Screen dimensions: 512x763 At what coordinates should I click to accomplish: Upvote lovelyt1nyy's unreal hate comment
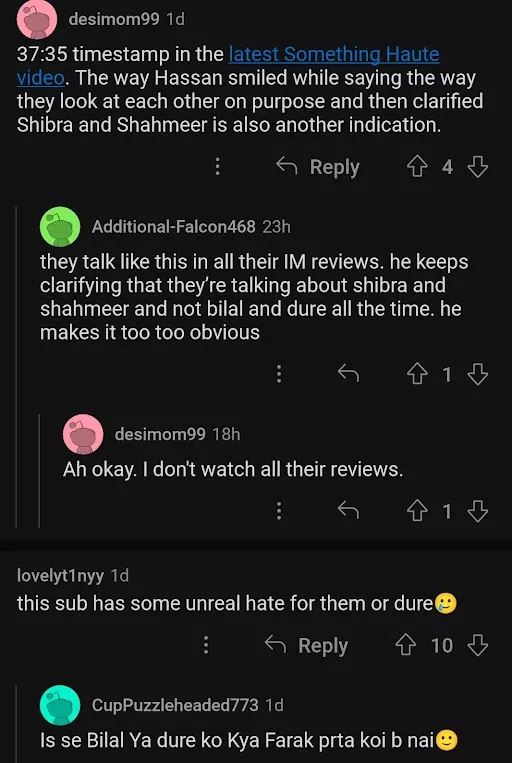405,646
